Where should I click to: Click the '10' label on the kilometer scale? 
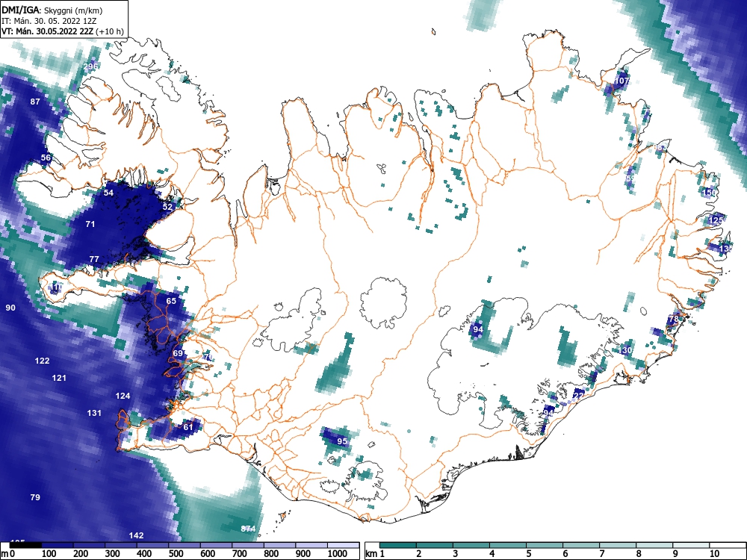coord(713,554)
